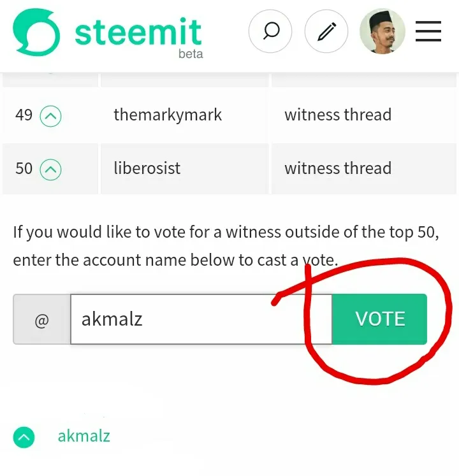Click the green VOTE button
This screenshot has width=459, height=476.
coord(380,319)
